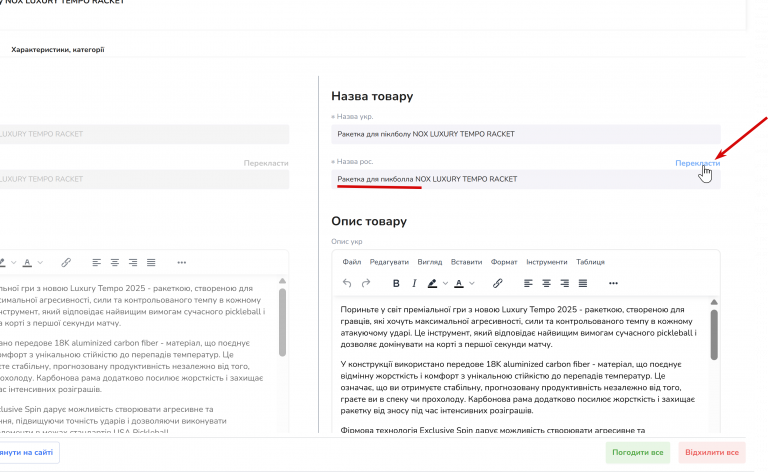Redo in right description editor
This screenshot has width=768, height=472.
[x=365, y=283]
